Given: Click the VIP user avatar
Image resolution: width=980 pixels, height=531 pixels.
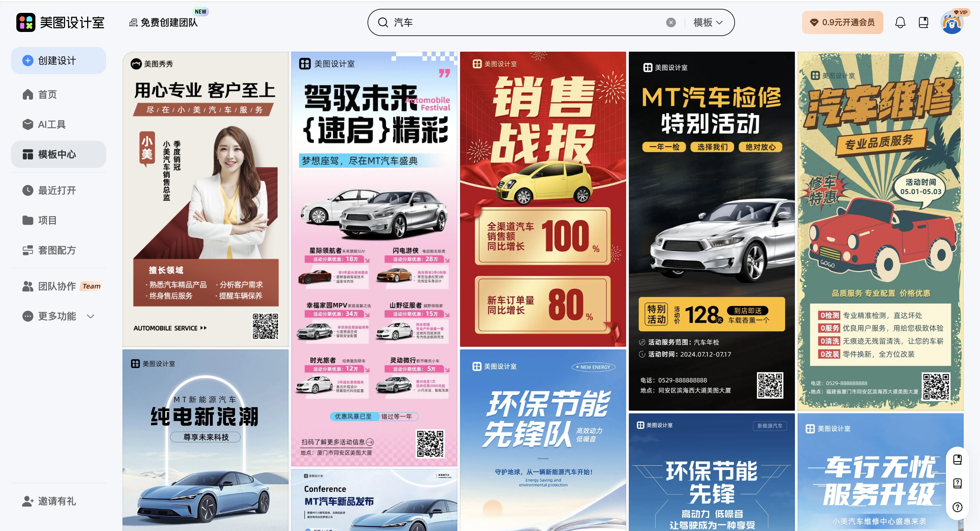Looking at the screenshot, I should 952,22.
